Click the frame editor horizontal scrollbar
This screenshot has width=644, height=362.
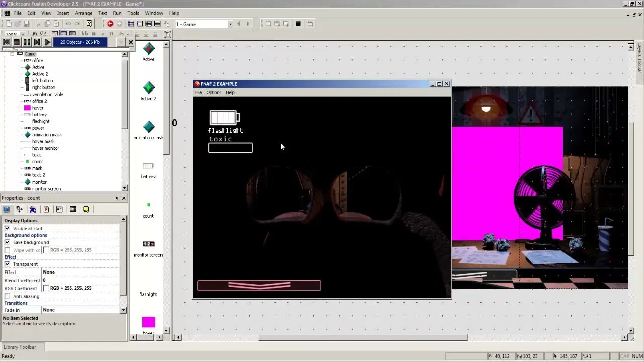(x=363, y=337)
